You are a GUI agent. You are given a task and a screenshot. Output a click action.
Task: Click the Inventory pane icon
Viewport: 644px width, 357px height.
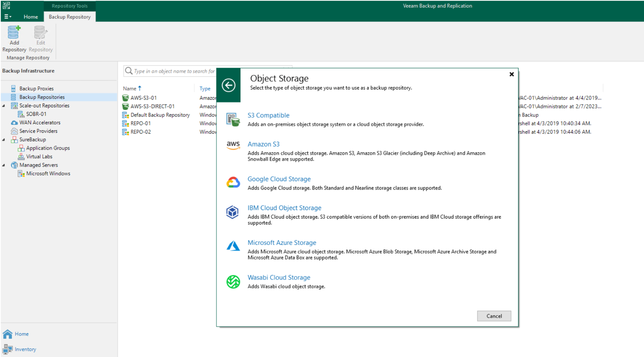[7, 349]
